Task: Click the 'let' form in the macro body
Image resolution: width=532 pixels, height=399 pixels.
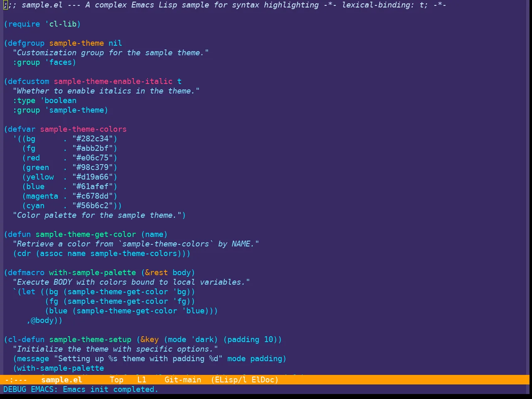Action: click(29, 292)
